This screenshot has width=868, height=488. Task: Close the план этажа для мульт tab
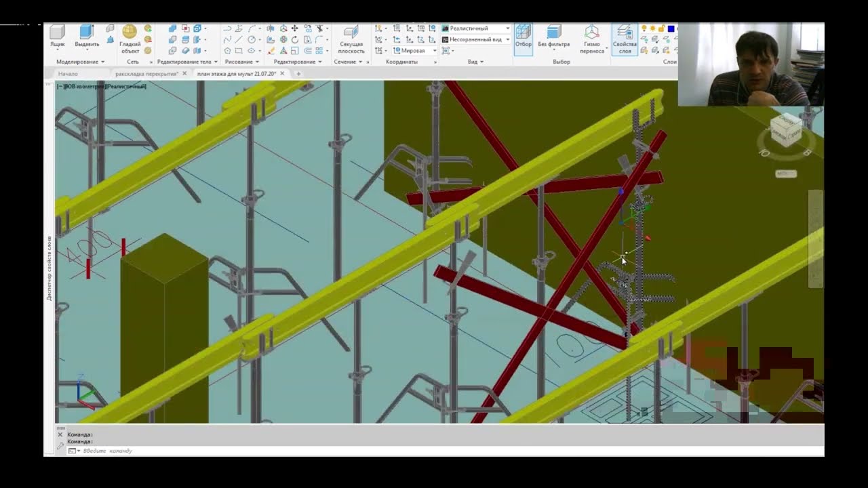[x=282, y=73]
